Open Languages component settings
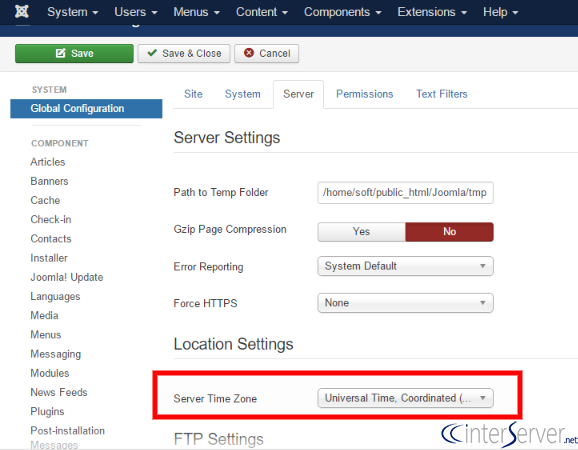Viewport: 578px width, 450px height. [55, 296]
